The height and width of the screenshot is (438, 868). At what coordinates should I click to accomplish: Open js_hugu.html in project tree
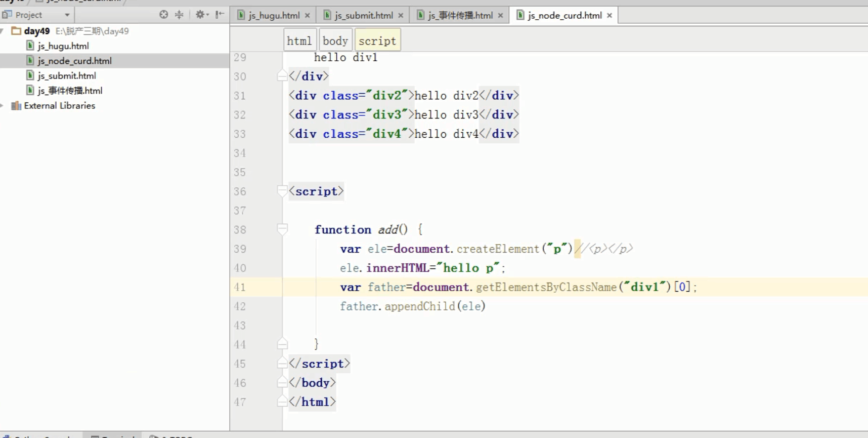[63, 46]
